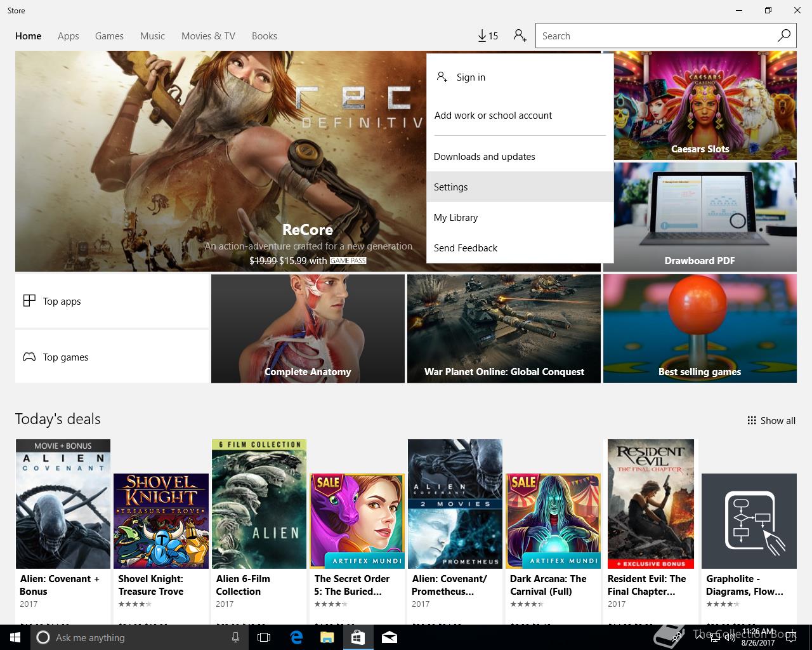This screenshot has height=650, width=812.
Task: Select Settings in the account menu
Action: click(520, 187)
